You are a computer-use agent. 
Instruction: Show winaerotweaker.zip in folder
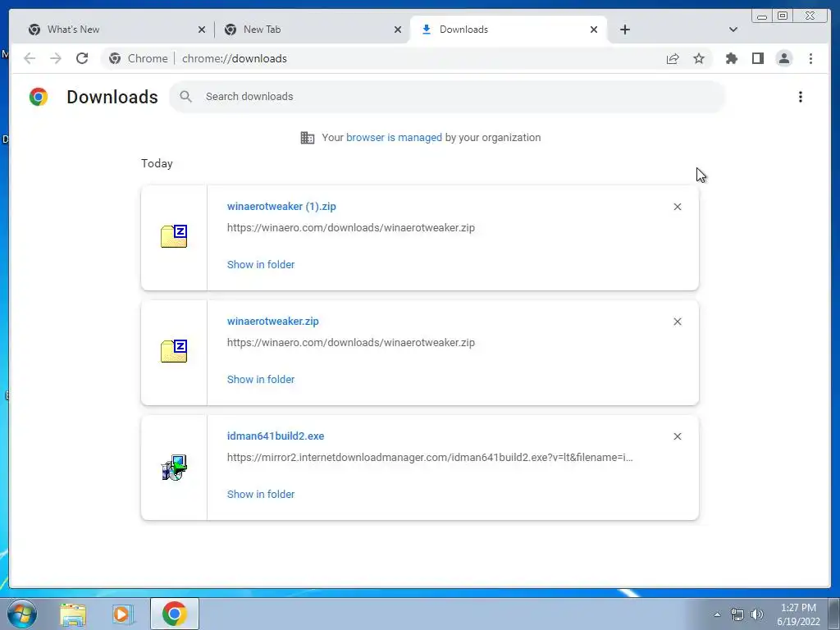260,379
